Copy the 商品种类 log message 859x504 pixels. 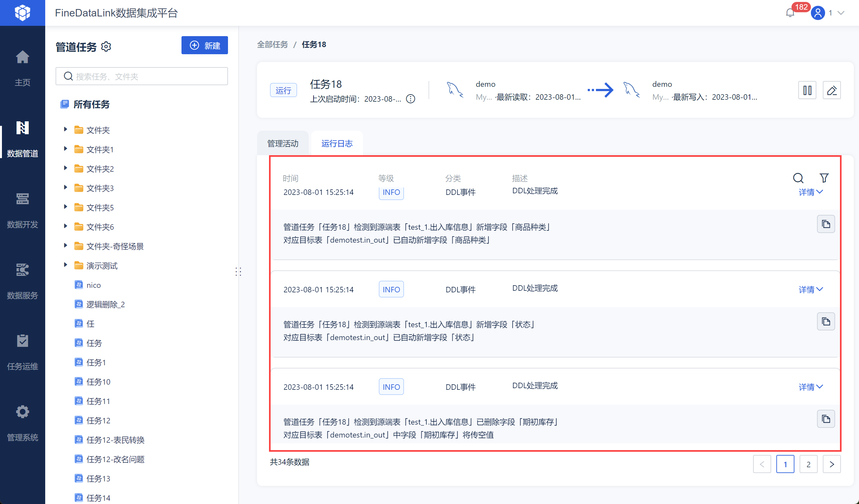pyautogui.click(x=825, y=224)
